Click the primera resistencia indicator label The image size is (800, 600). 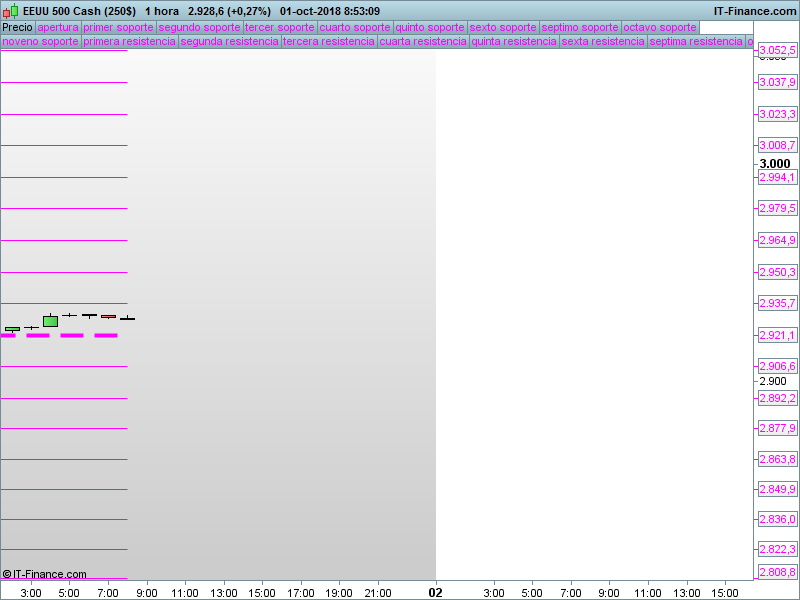(129, 42)
